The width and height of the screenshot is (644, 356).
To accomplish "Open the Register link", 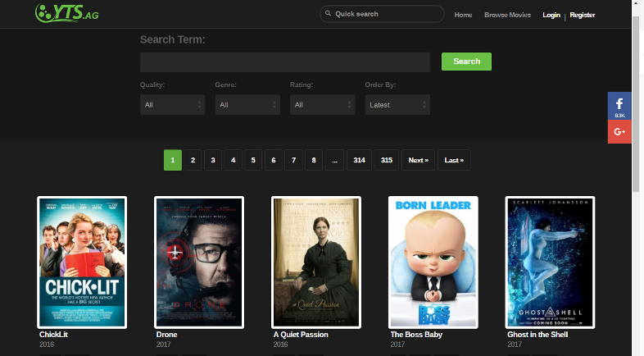I will coord(582,15).
